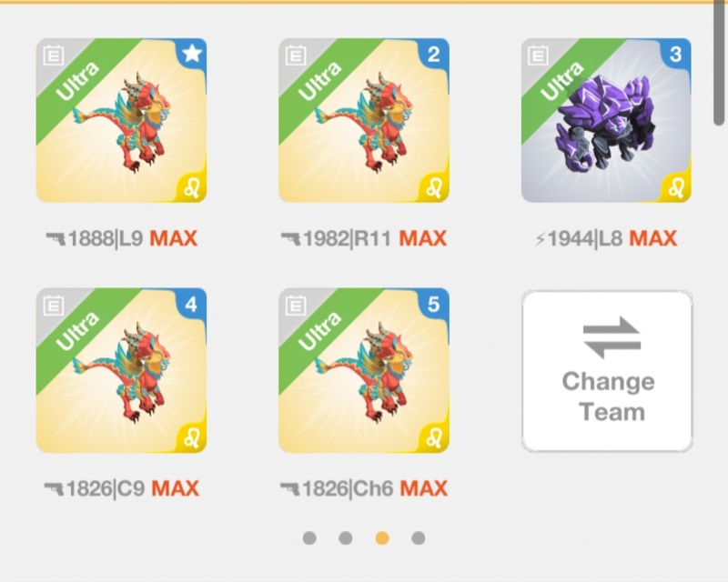Click the number 3 badge on purple dragon
The height and width of the screenshot is (582, 728).
[x=676, y=54]
